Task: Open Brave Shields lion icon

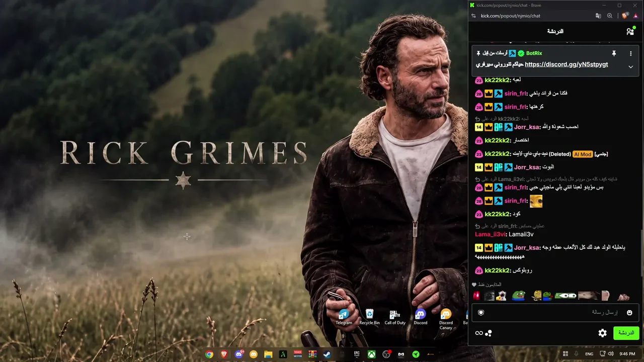Action: click(625, 16)
